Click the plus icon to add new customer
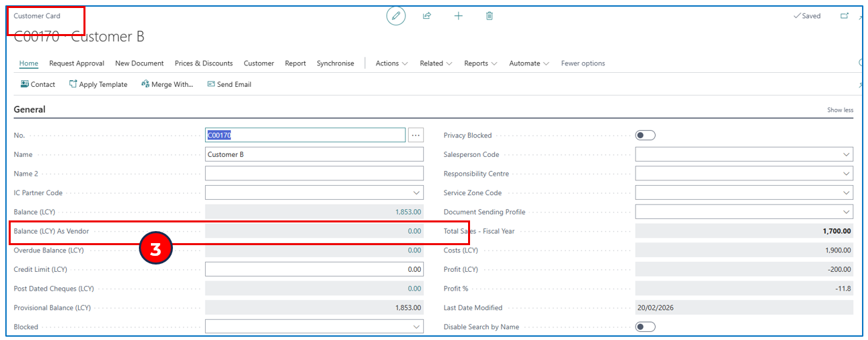 pyautogui.click(x=459, y=16)
